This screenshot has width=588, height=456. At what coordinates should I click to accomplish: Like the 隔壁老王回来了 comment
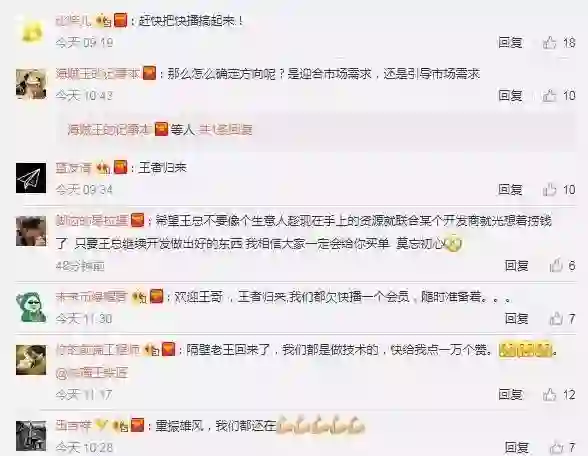(x=549, y=394)
